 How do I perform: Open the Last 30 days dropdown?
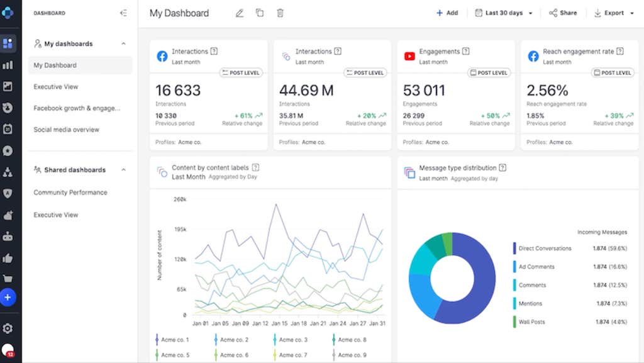(504, 13)
